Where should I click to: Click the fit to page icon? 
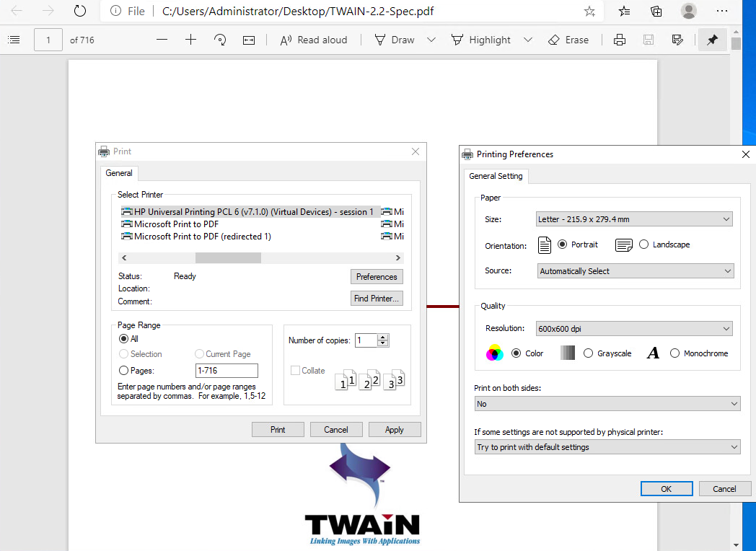pos(249,40)
